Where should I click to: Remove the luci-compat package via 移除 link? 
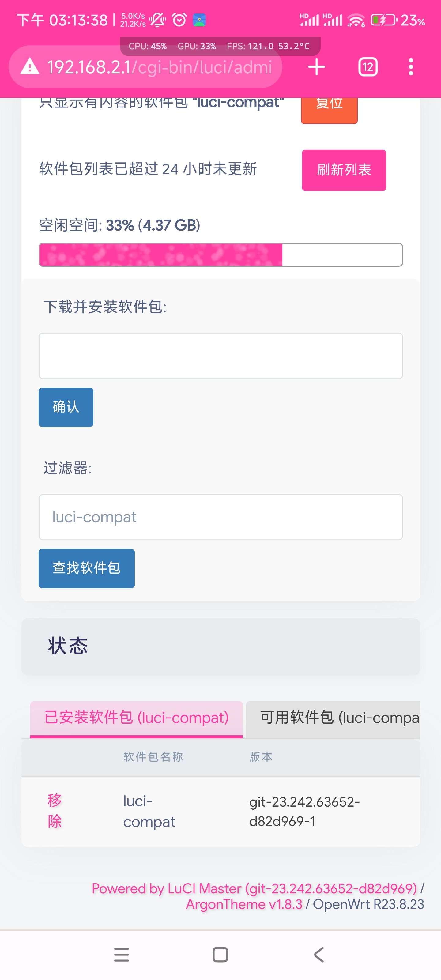pyautogui.click(x=55, y=810)
